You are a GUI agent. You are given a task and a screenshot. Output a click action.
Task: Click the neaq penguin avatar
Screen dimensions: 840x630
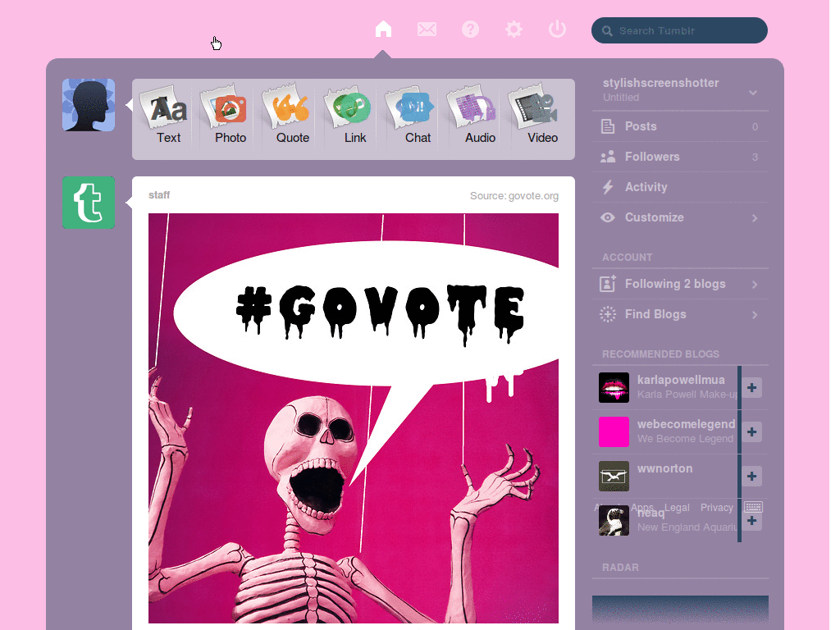click(x=614, y=521)
